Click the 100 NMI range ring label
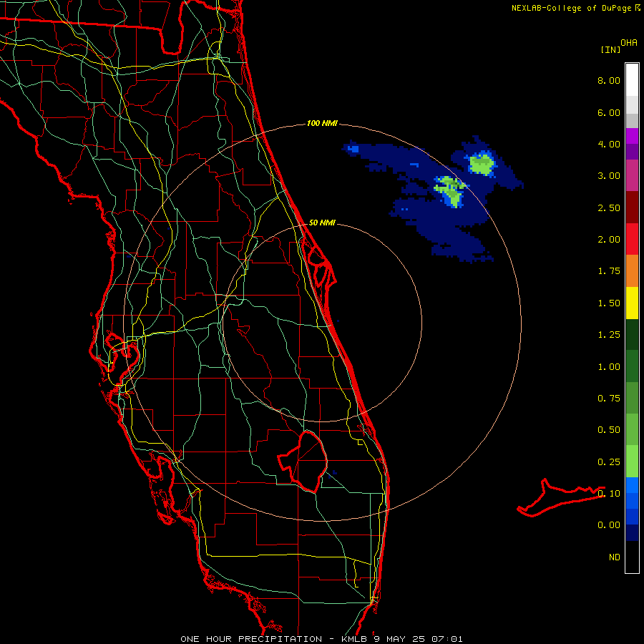This screenshot has height=644, width=644. pos(322,123)
